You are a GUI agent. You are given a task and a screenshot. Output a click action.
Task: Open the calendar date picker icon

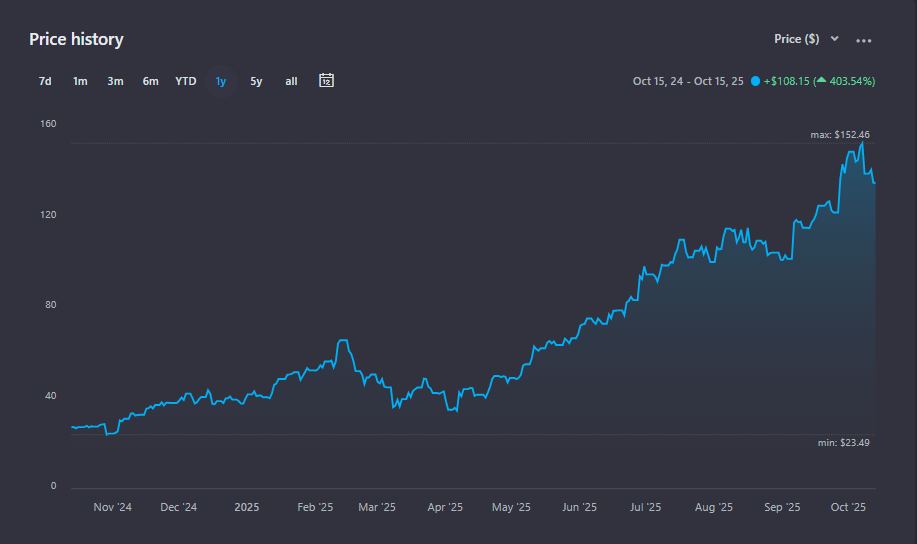[x=326, y=81]
